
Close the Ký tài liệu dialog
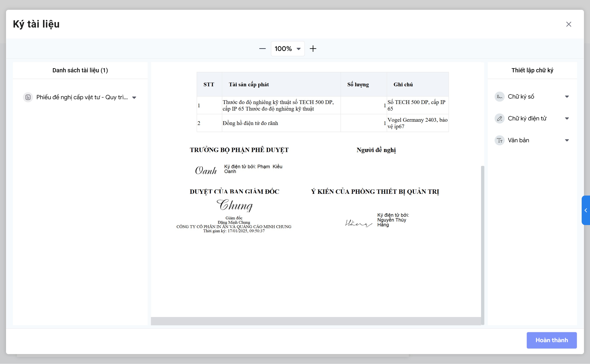pyautogui.click(x=569, y=24)
